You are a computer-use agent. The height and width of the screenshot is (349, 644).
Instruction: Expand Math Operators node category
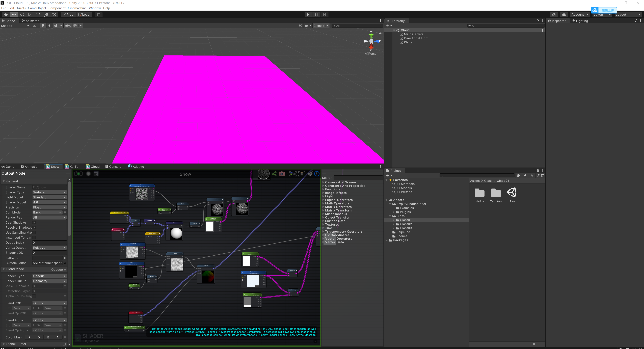323,203
